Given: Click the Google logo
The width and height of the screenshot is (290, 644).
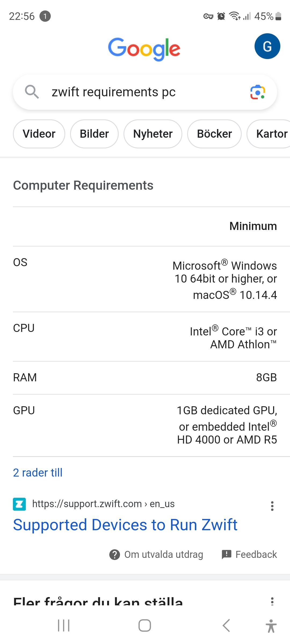Looking at the screenshot, I should click(x=144, y=49).
